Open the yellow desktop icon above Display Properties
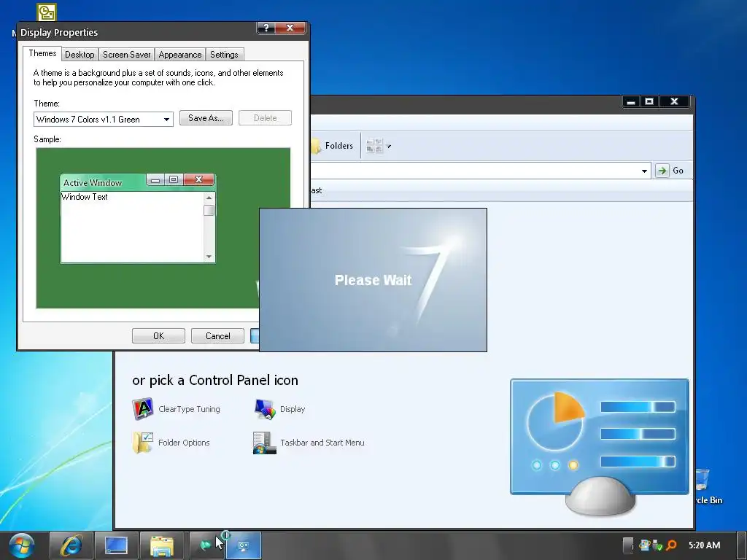The width and height of the screenshot is (747, 560). [47, 12]
